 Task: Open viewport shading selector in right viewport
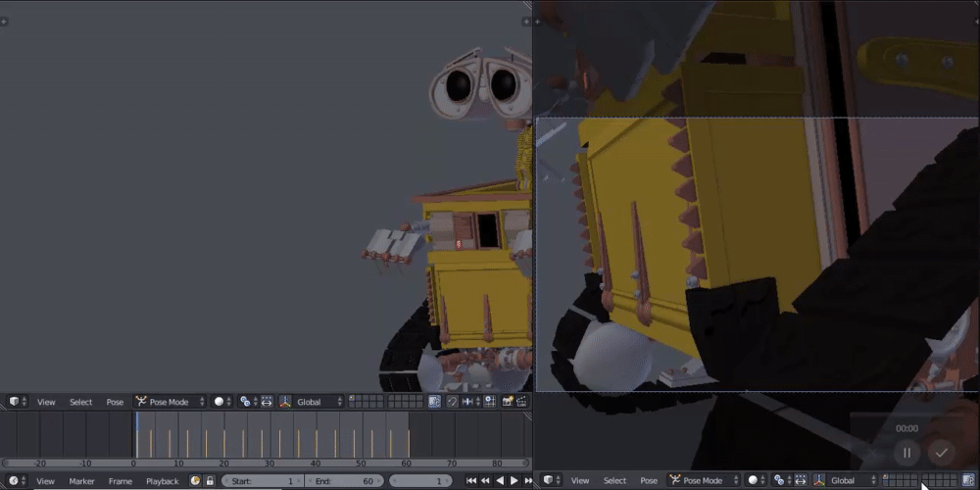click(x=757, y=480)
